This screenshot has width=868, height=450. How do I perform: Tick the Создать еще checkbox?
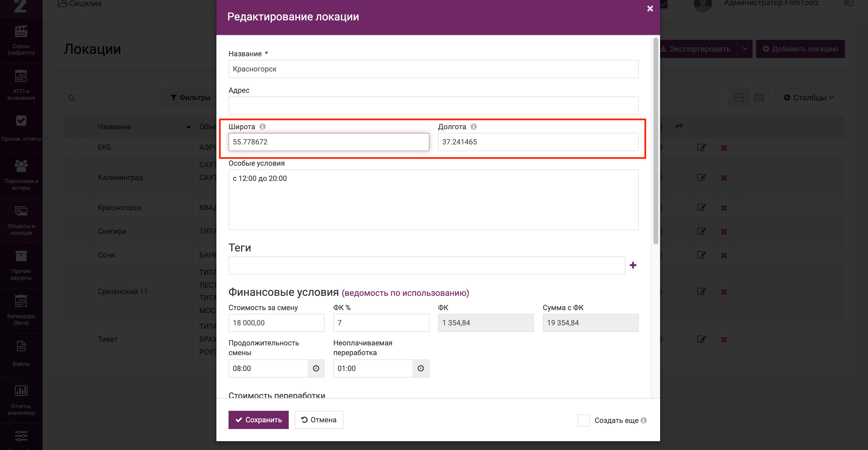tap(584, 420)
